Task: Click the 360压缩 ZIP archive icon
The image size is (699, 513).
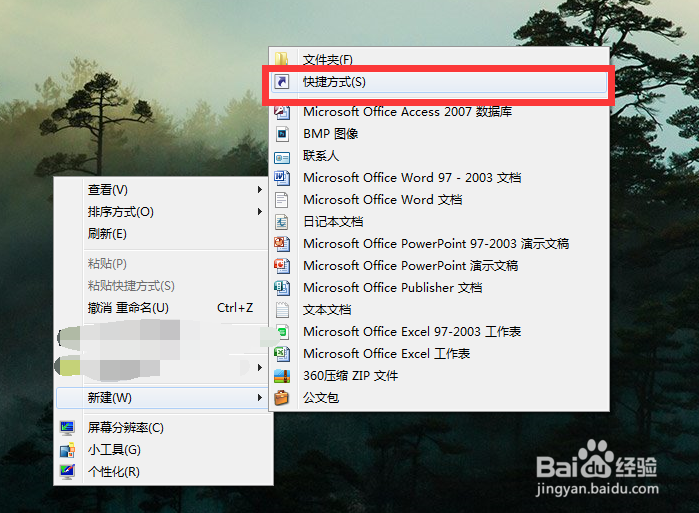Action: tap(282, 376)
